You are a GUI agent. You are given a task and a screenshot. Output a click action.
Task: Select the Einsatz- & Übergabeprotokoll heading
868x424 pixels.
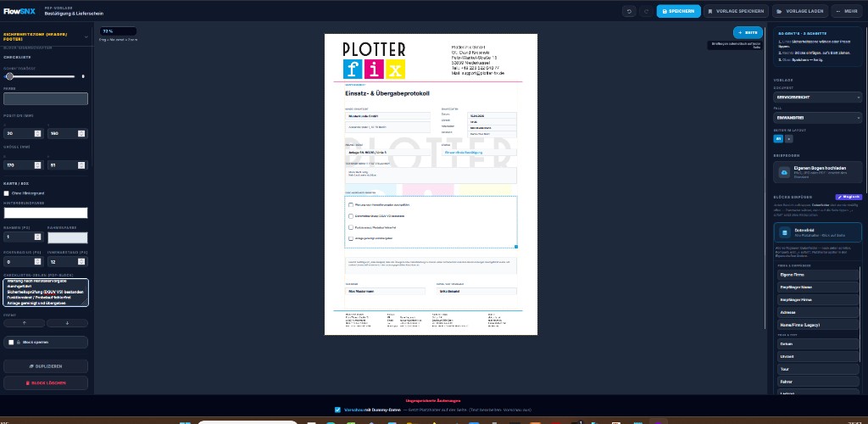click(387, 93)
